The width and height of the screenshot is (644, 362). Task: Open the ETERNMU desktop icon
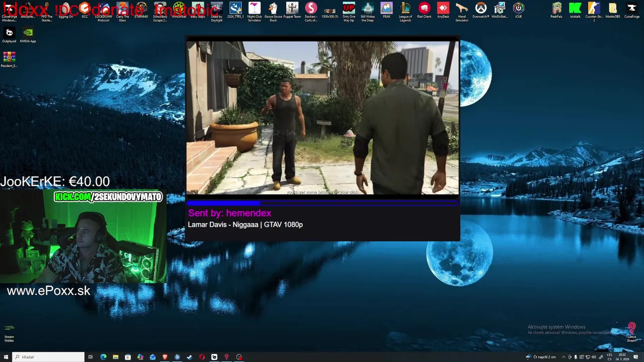[141, 11]
